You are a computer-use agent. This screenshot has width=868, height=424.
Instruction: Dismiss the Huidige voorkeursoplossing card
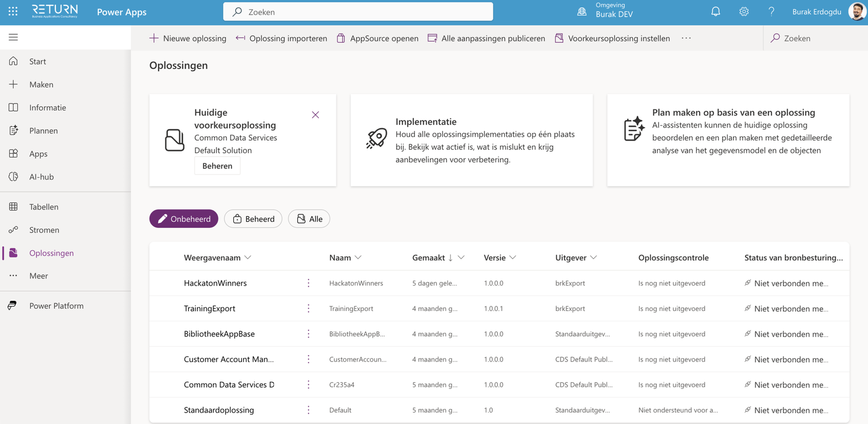315,115
